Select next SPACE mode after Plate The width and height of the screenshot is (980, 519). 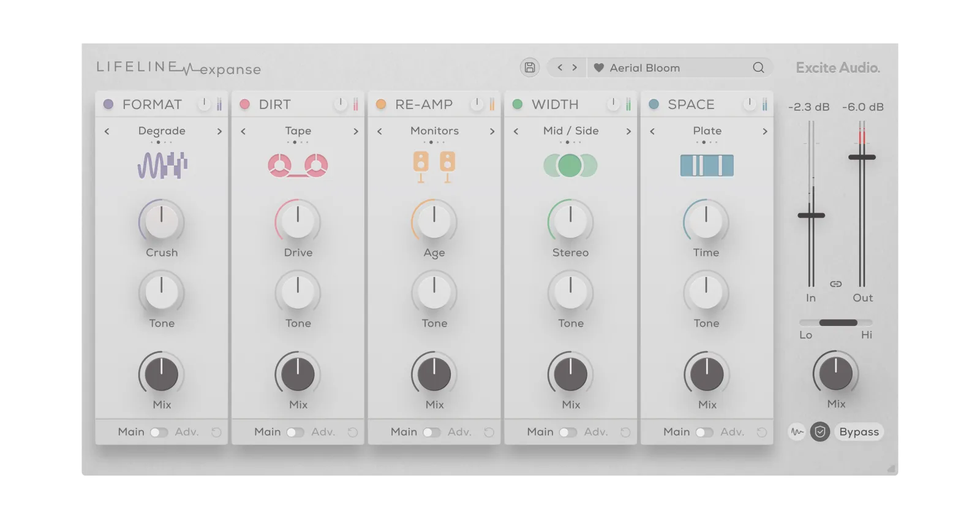coord(765,131)
